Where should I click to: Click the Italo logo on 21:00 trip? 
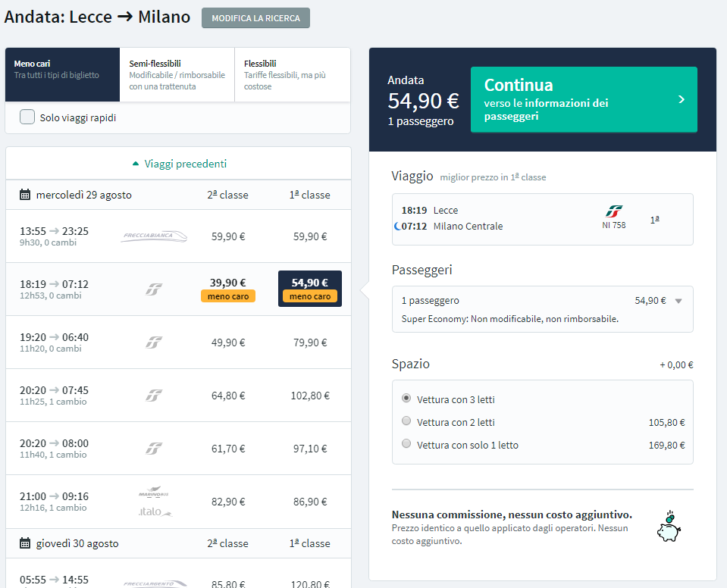155,511
